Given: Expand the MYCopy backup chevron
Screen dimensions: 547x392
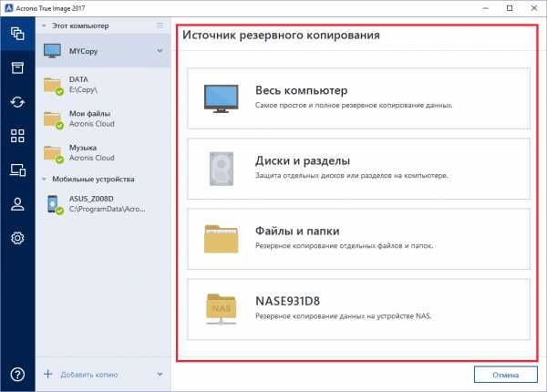Looking at the screenshot, I should coord(160,51).
